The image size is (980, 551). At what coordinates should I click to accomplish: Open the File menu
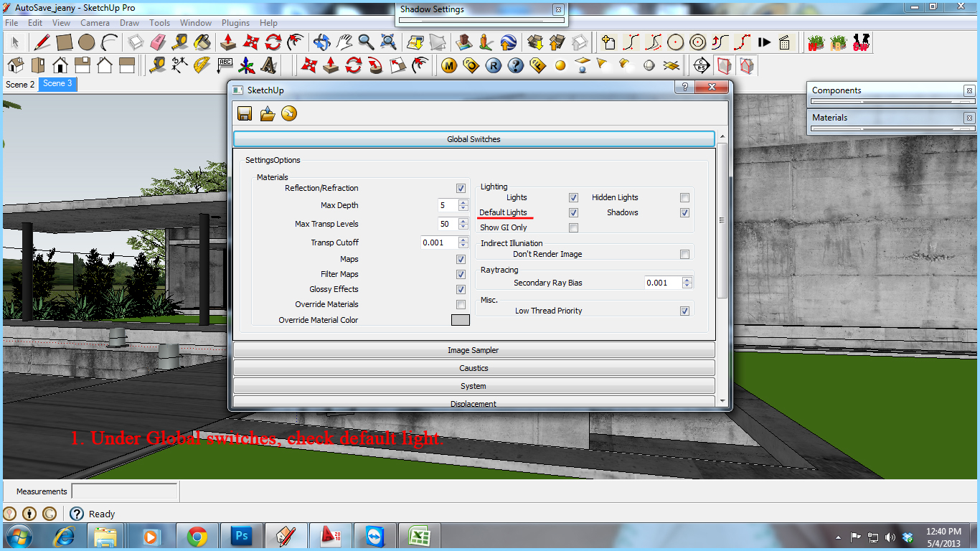coord(11,23)
